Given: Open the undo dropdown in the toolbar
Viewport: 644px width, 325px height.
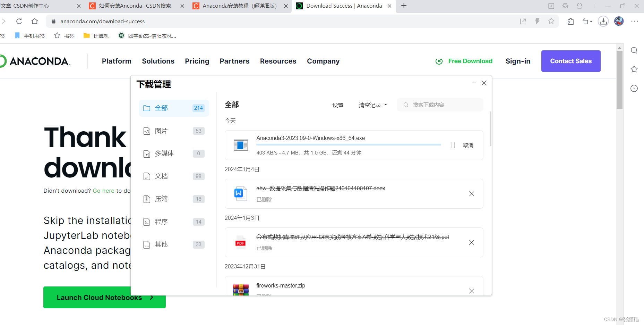Looking at the screenshot, I should pos(587,21).
